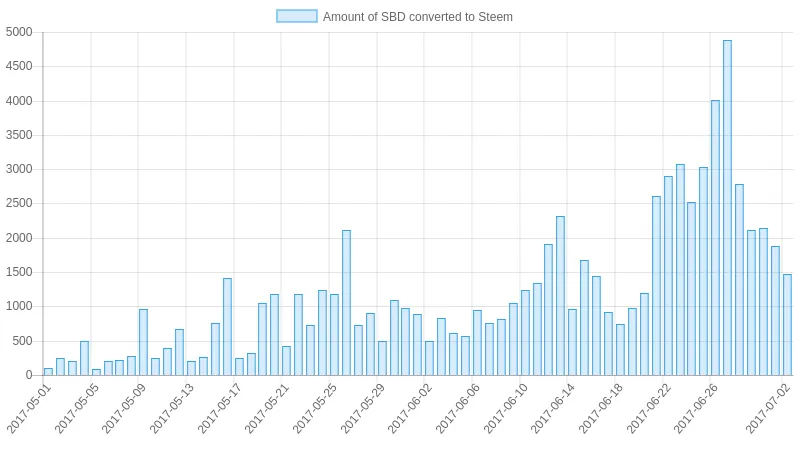
Task: Click the 2017-05-21 x-axis date label
Action: click(x=266, y=409)
